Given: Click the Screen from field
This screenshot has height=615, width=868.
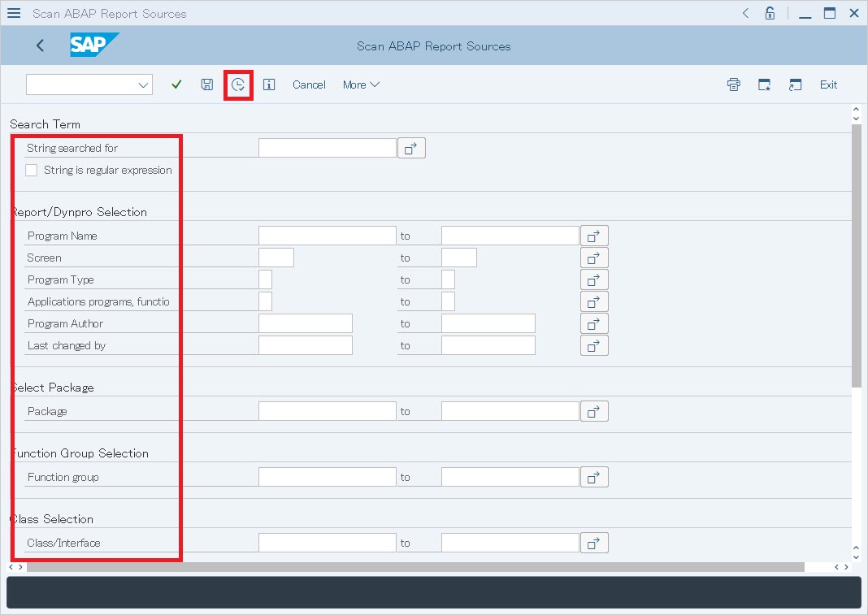Looking at the screenshot, I should [x=276, y=258].
